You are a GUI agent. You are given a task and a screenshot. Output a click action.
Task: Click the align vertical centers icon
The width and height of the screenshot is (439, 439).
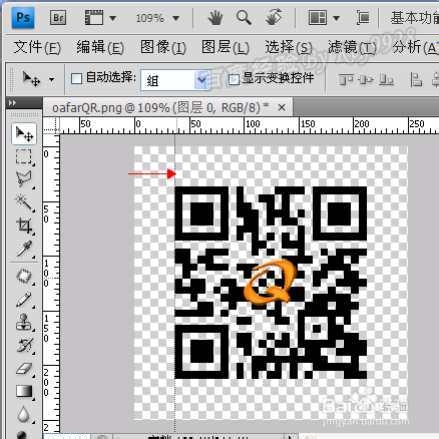[x=366, y=80]
